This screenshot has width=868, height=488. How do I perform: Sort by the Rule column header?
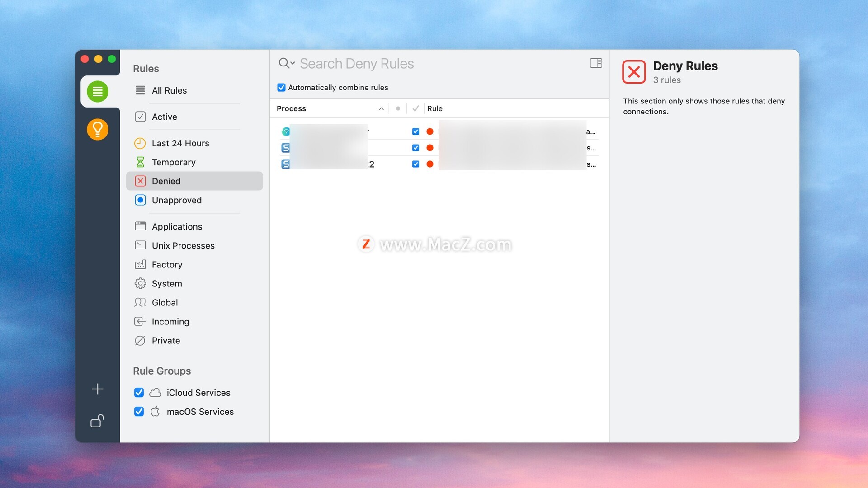pyautogui.click(x=434, y=109)
